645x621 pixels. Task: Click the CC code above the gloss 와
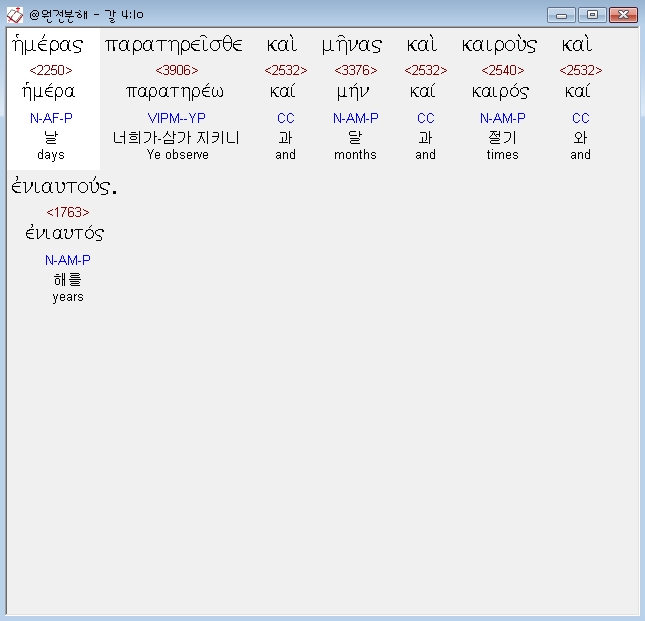tap(581, 118)
